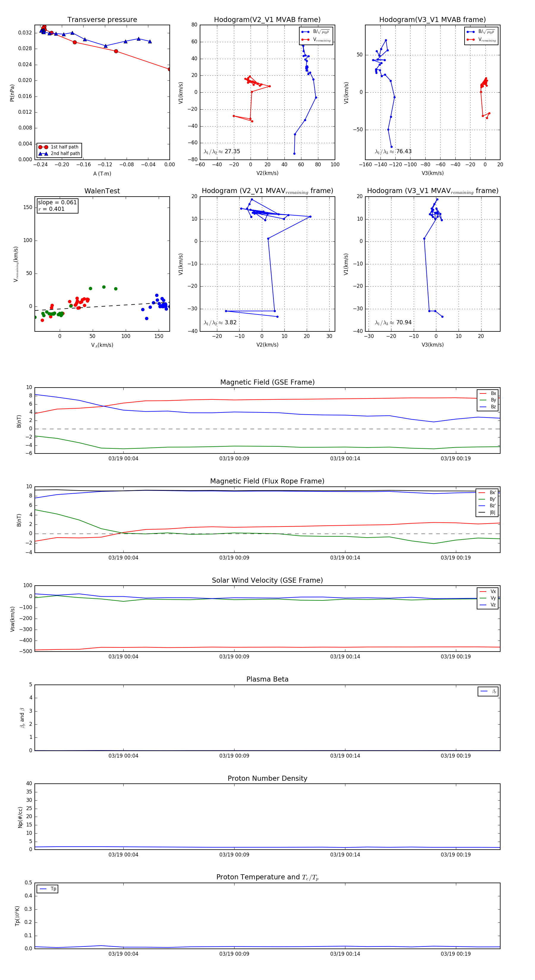Click the λ1/λ3 ≈ 70.94 annotation
The image size is (535, 980).
393,323
